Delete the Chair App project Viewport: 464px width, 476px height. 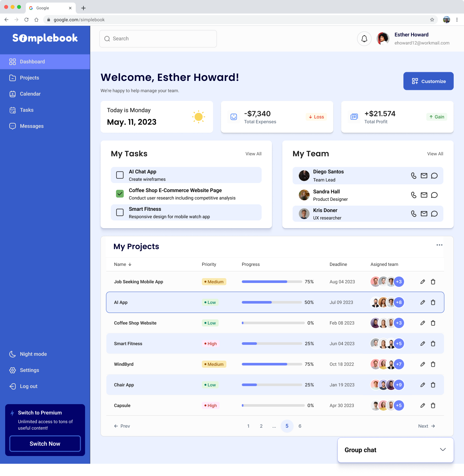pos(433,385)
